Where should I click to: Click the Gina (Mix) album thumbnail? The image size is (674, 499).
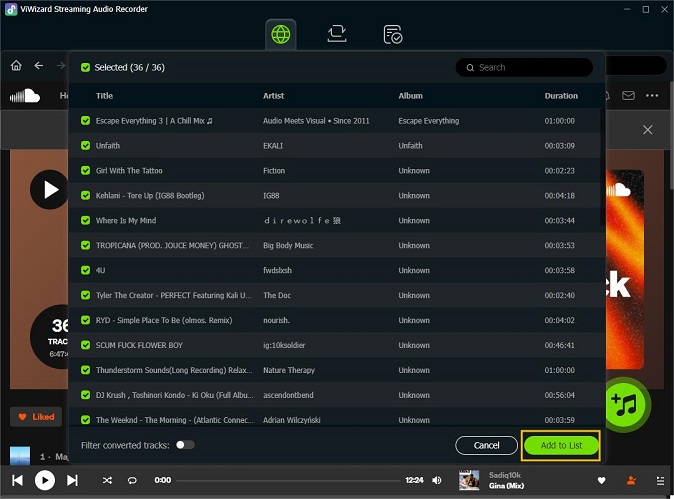[469, 480]
